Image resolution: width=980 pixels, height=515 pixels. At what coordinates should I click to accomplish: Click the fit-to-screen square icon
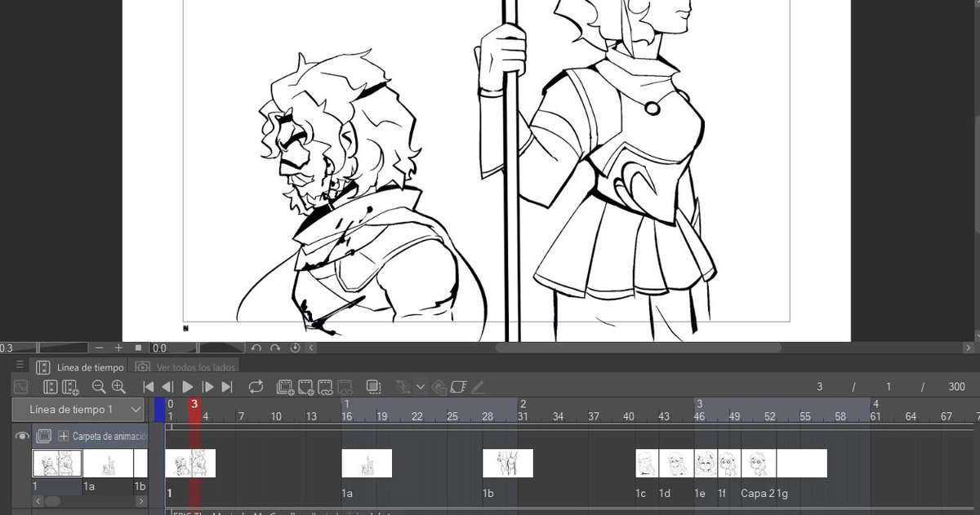(138, 348)
